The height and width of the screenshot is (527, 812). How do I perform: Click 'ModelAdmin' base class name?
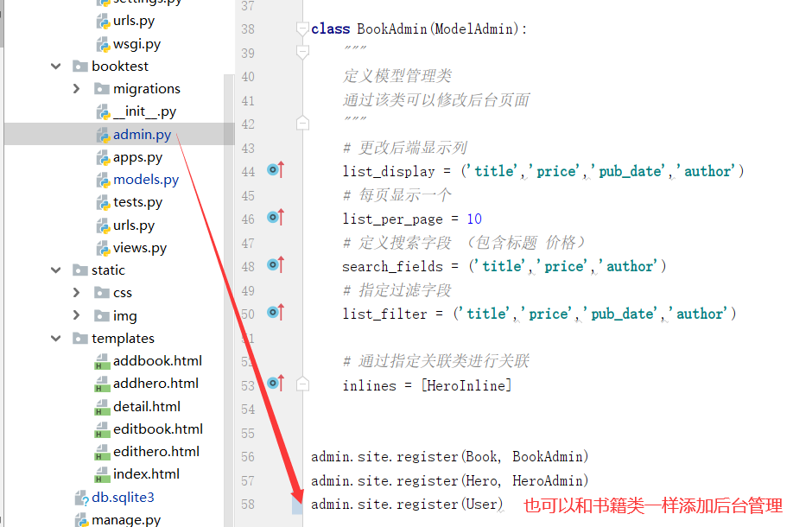coord(474,29)
